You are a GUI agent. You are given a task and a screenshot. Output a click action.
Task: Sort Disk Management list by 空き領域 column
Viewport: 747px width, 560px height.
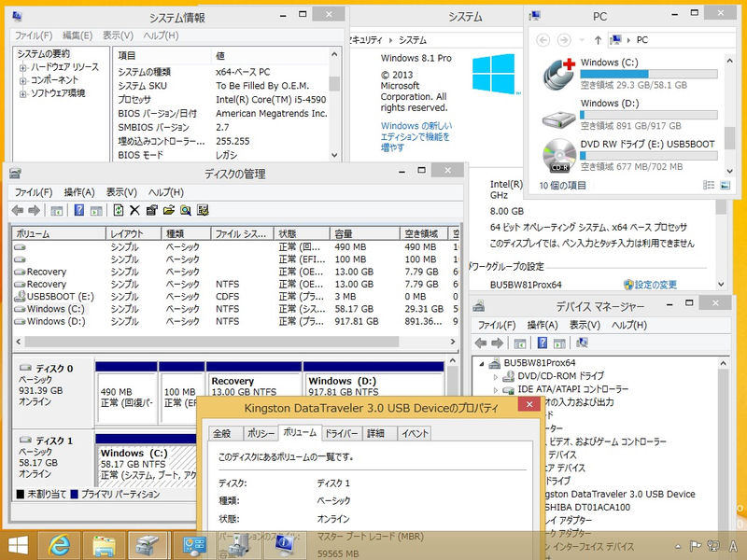click(x=424, y=234)
